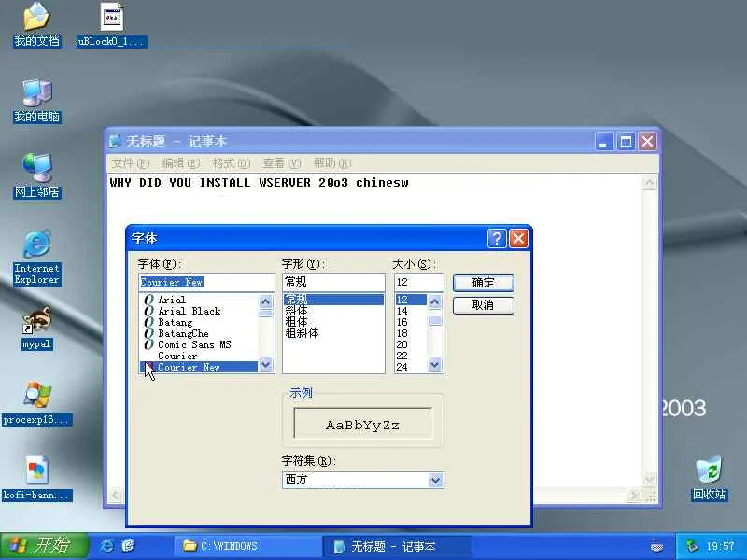Screen dimensions: 747x560
Task: Open the 网上邻居 desktop icon
Action: [36, 175]
